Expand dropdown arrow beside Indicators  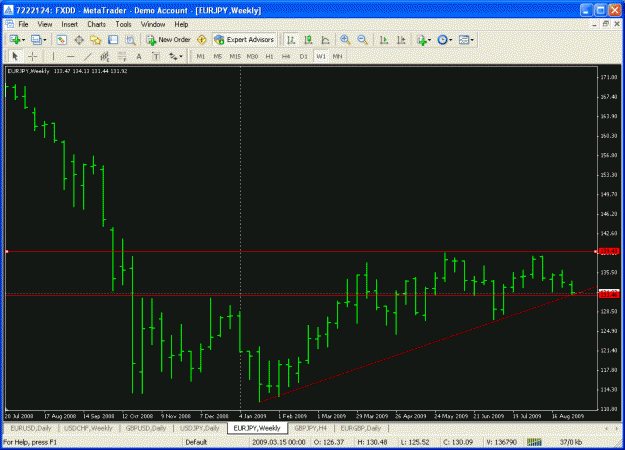click(x=429, y=40)
